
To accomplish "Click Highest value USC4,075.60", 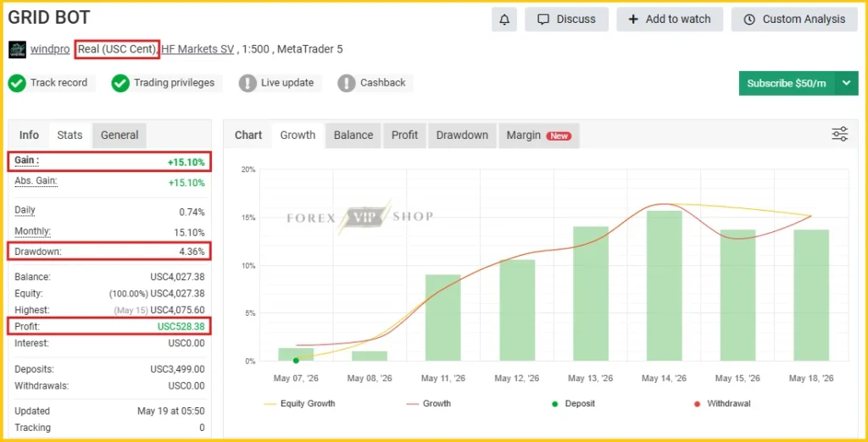I will (178, 311).
